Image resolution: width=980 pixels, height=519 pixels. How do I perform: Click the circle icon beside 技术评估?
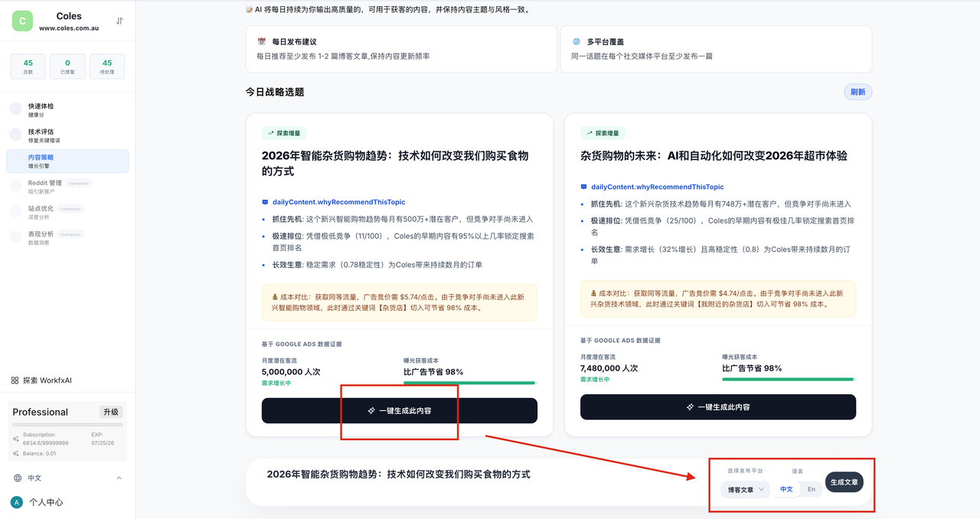(15, 135)
